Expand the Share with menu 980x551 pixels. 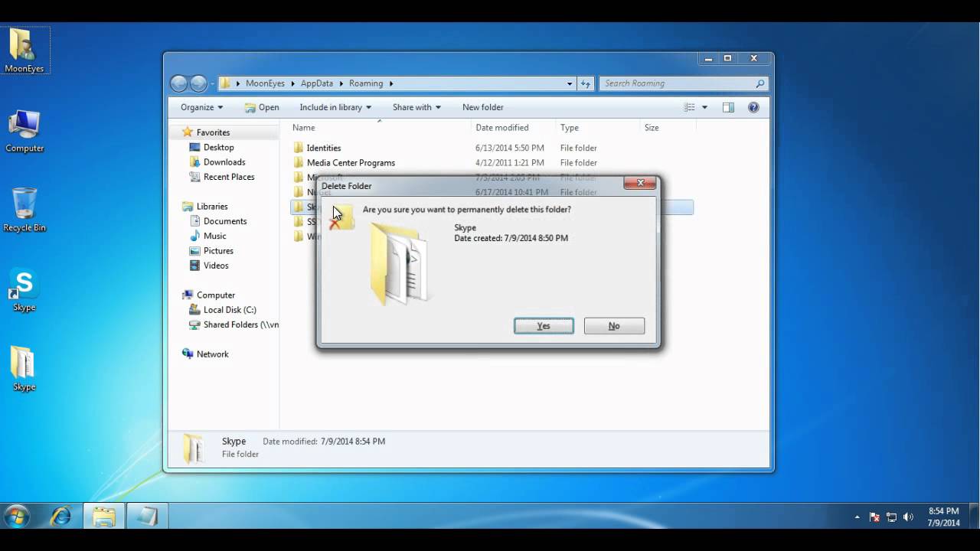click(416, 107)
